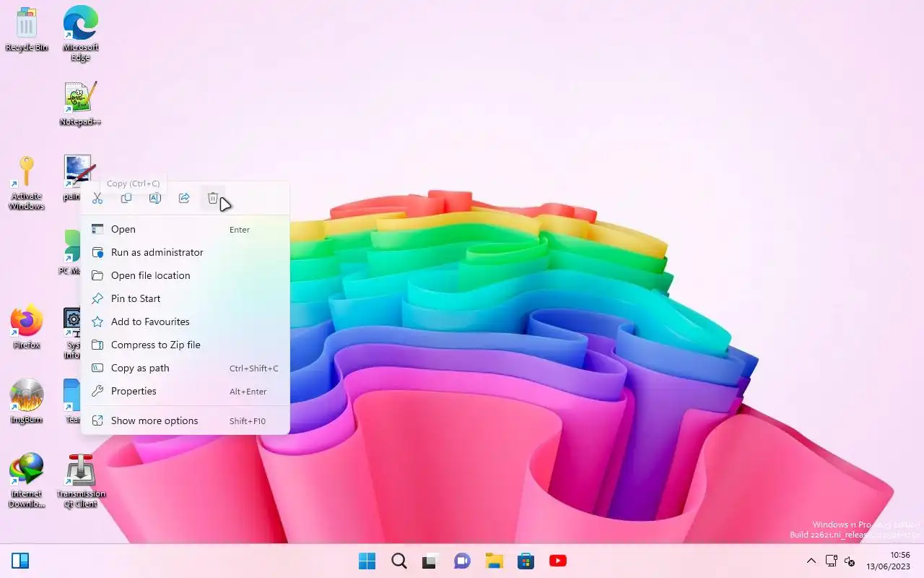
Task: Choose Open from the context menu
Action: (x=186, y=229)
